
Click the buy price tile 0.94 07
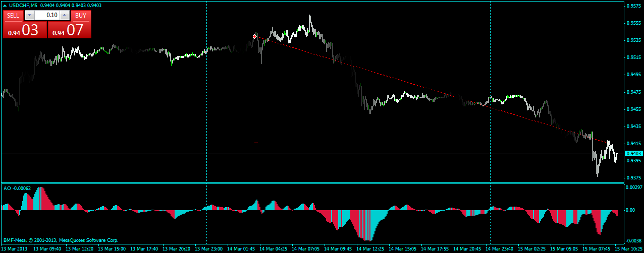click(70, 30)
